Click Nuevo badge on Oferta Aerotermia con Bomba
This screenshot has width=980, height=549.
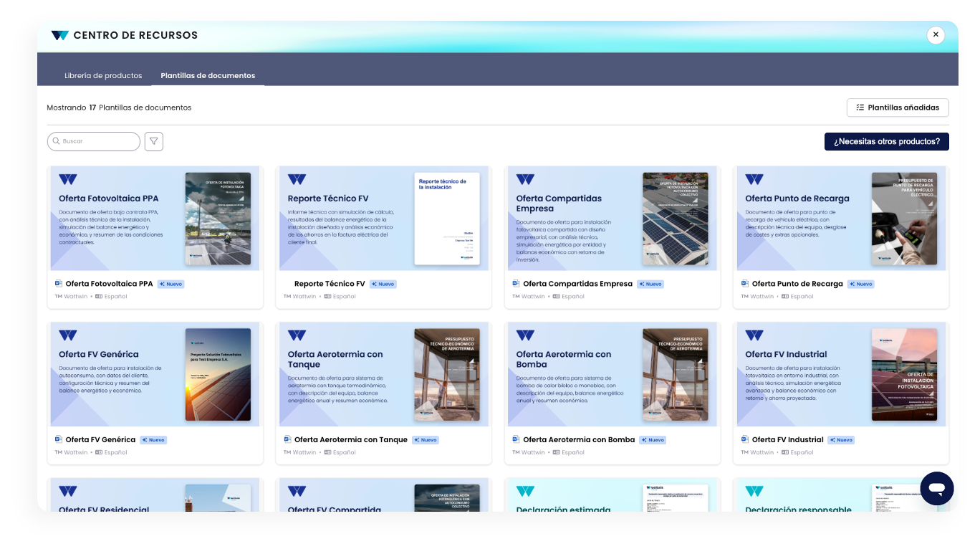pyautogui.click(x=653, y=439)
